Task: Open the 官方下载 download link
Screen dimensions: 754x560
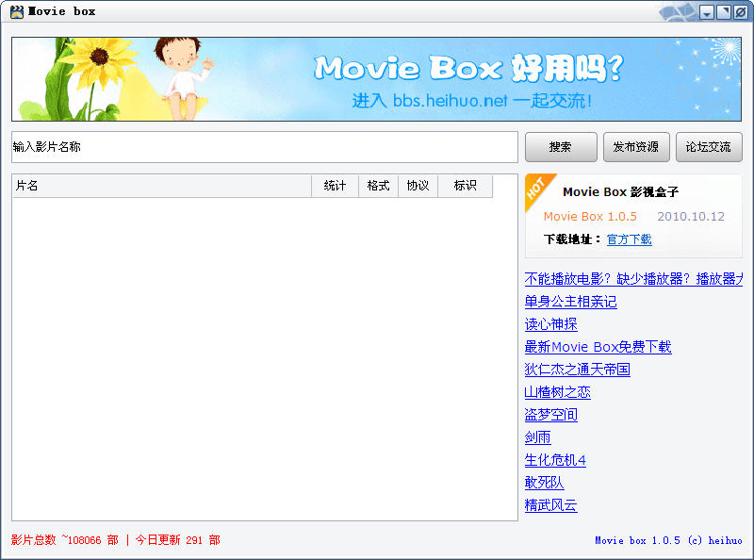Action: (x=629, y=239)
